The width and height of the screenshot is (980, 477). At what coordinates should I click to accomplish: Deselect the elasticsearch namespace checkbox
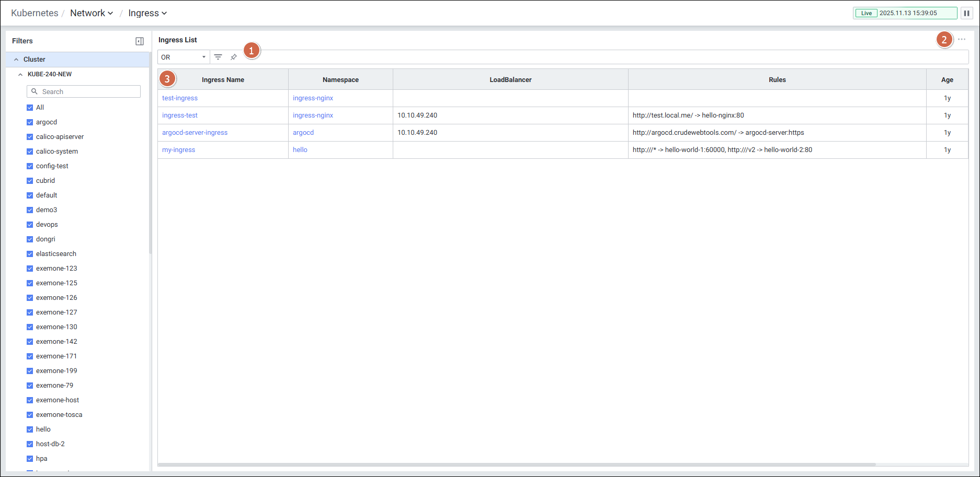pyautogui.click(x=30, y=254)
